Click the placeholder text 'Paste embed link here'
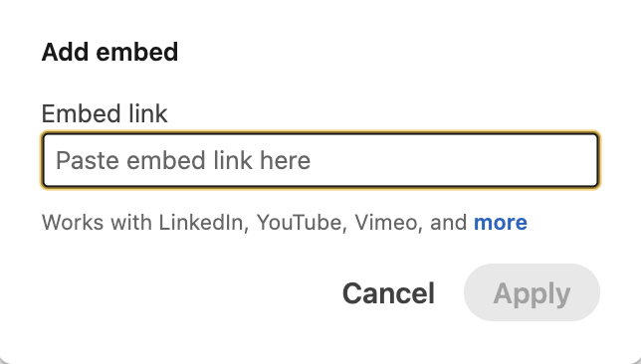 point(183,160)
